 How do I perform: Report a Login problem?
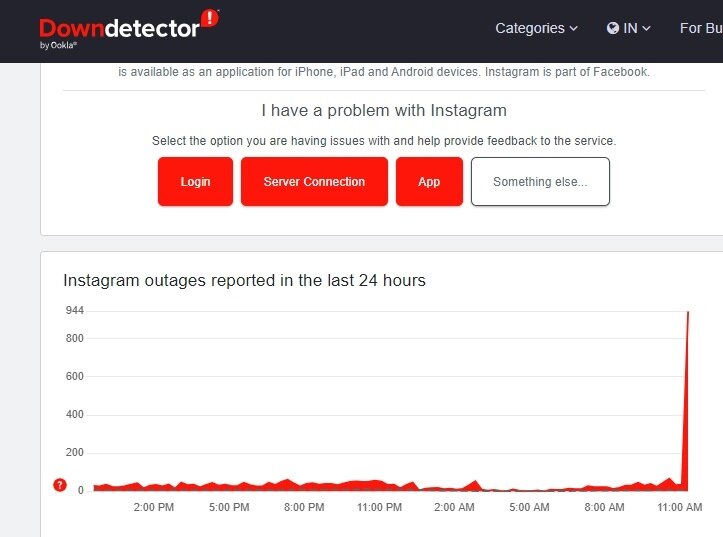pyautogui.click(x=195, y=182)
